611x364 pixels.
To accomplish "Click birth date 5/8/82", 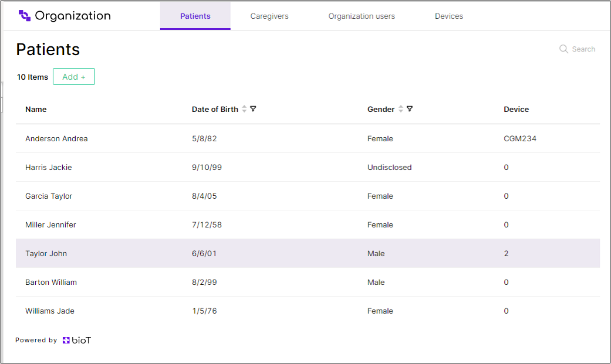I will click(x=204, y=138).
